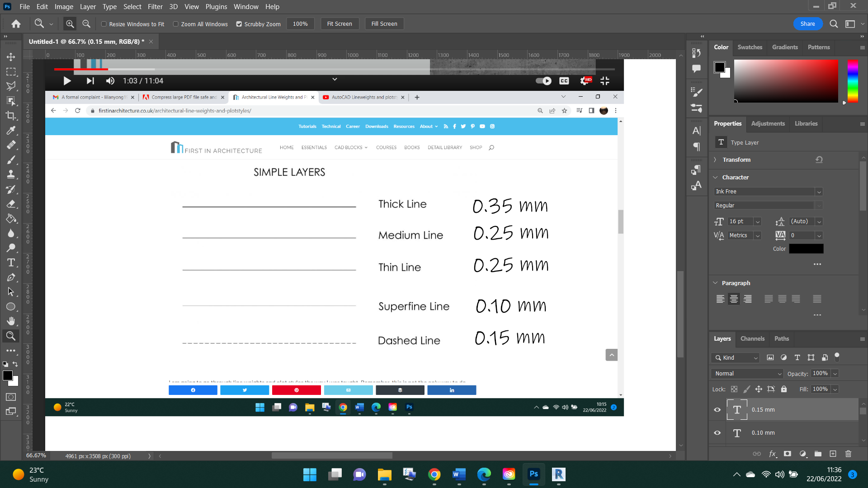Click the rainbow hue slider strip
This screenshot has height=488, width=868.
pos(853,81)
